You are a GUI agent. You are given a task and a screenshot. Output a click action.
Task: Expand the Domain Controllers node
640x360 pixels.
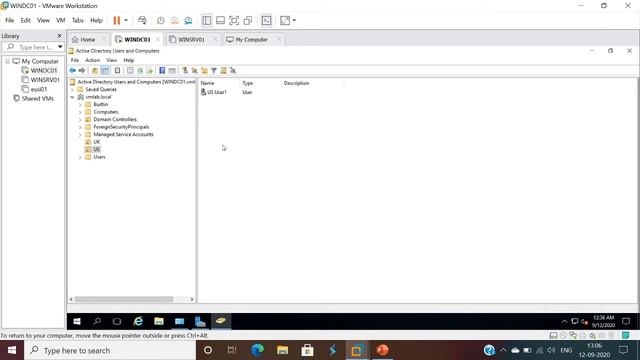tap(80, 120)
